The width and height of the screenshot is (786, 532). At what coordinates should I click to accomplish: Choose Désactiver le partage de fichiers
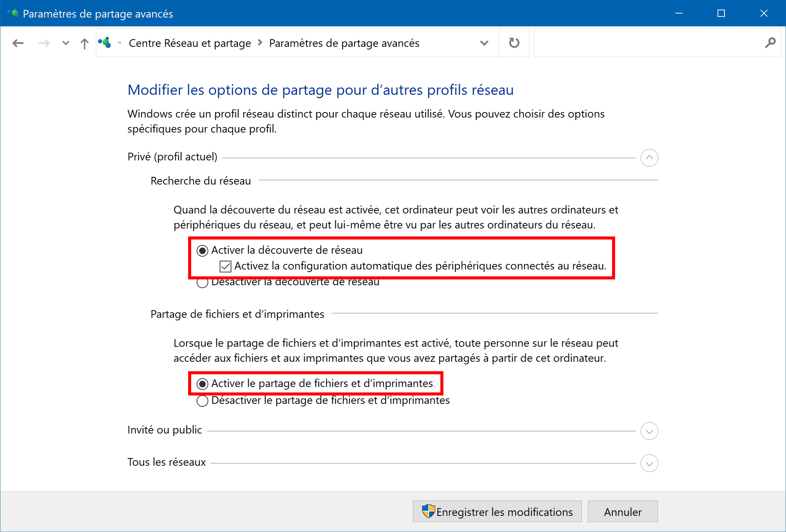click(202, 401)
